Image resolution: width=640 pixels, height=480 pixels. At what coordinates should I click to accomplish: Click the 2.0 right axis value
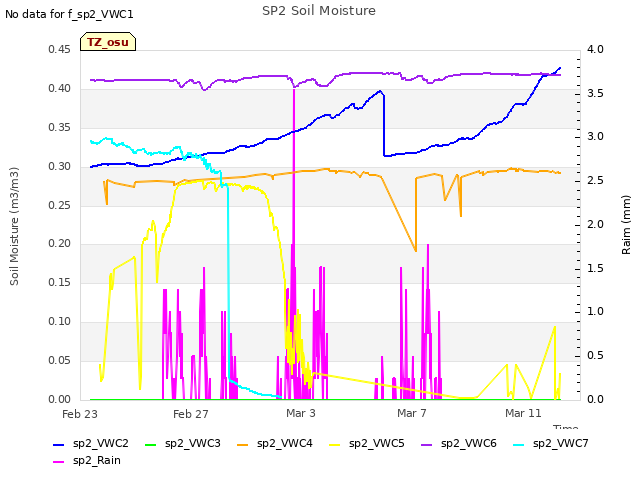[x=595, y=224]
